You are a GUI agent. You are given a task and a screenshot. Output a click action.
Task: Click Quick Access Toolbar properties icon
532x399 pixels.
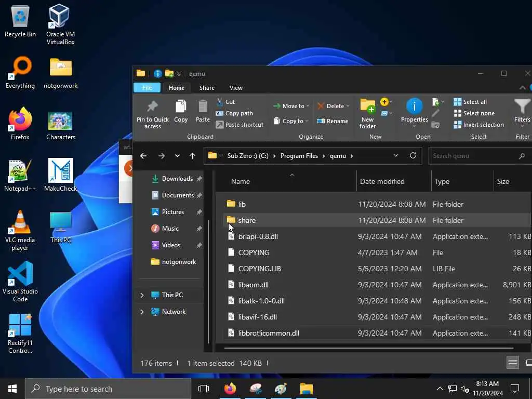pos(157,74)
